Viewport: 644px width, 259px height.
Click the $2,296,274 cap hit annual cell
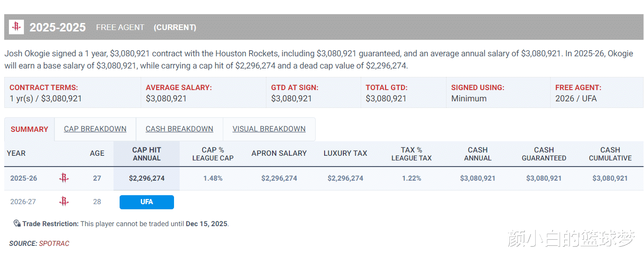pos(147,178)
